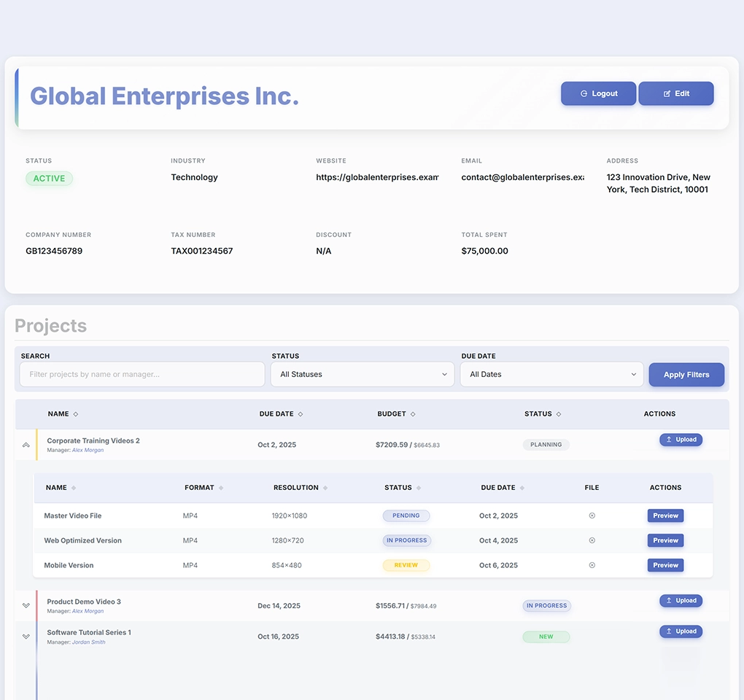This screenshot has width=744, height=700.
Task: Collapse the Corporate Training Videos 2 project row
Action: (x=26, y=444)
